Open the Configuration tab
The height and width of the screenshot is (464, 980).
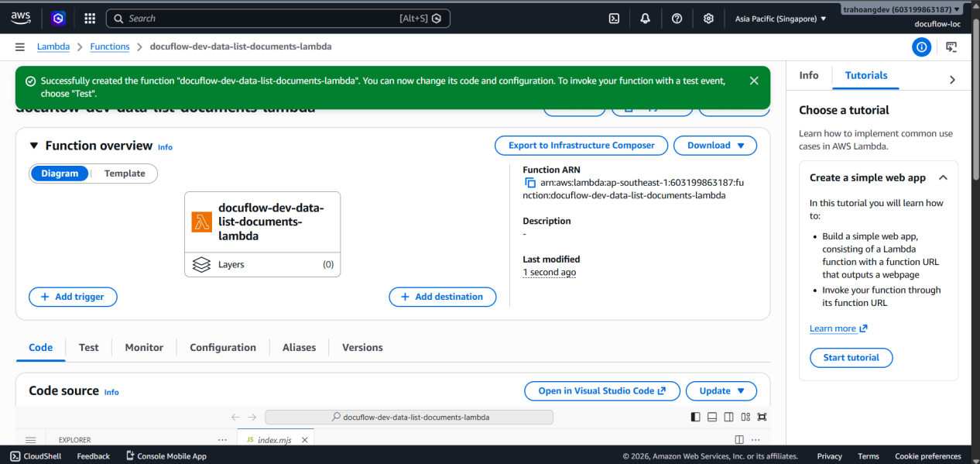click(x=223, y=348)
